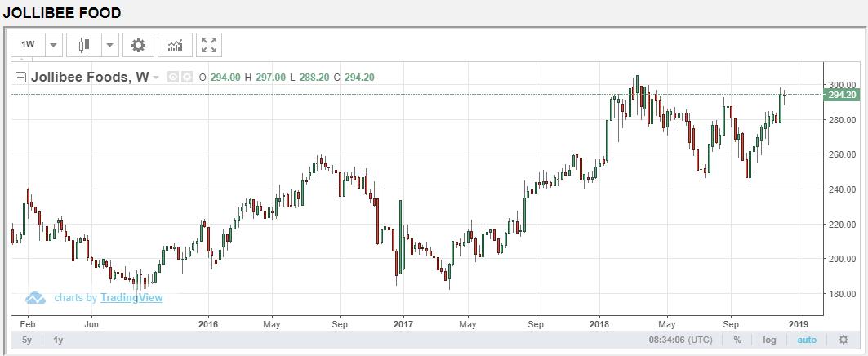Enter fullscreen chart mode
This screenshot has height=356, width=868.
[209, 45]
